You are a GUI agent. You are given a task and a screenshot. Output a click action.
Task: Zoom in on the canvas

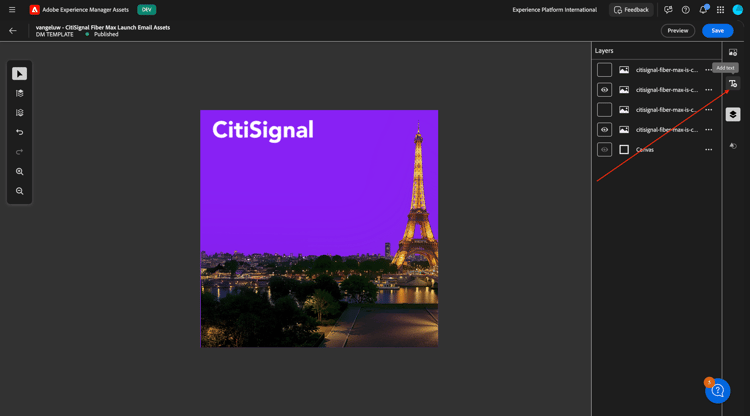tap(20, 172)
